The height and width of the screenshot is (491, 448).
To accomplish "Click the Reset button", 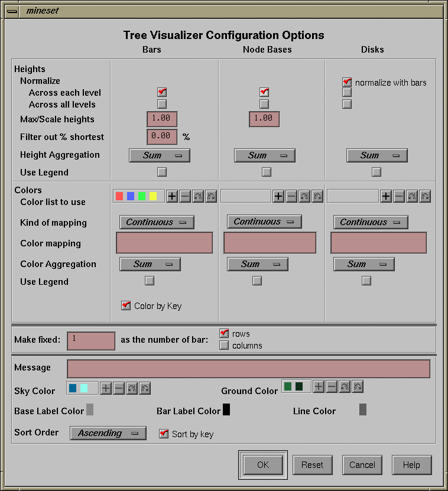I will click(x=312, y=465).
